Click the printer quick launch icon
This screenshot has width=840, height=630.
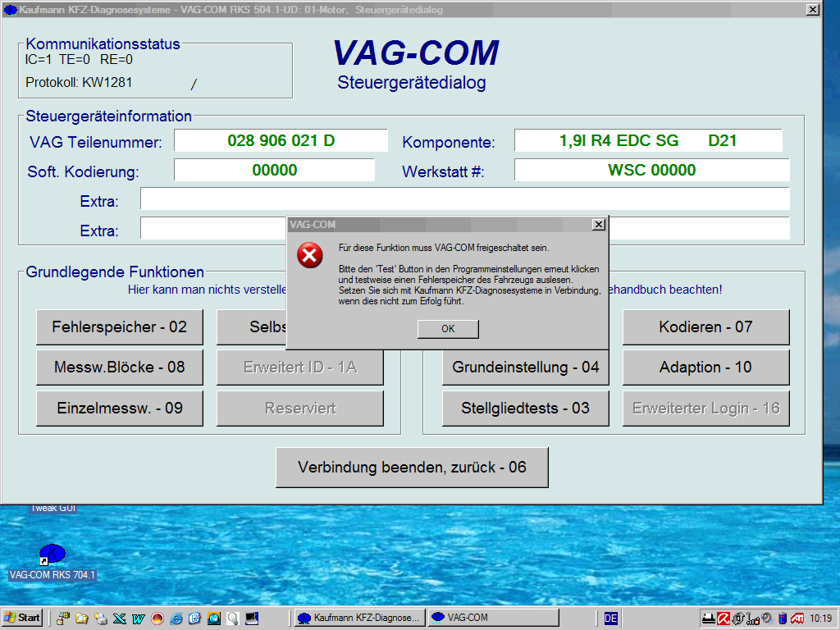pyautogui.click(x=100, y=619)
